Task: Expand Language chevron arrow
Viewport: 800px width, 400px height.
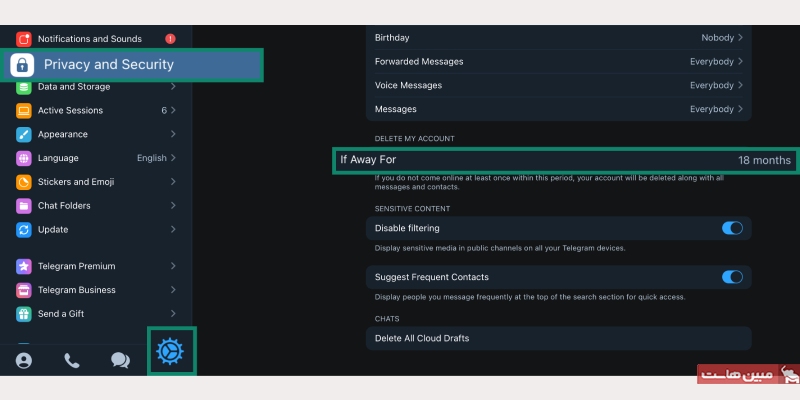Action: pyautogui.click(x=173, y=158)
